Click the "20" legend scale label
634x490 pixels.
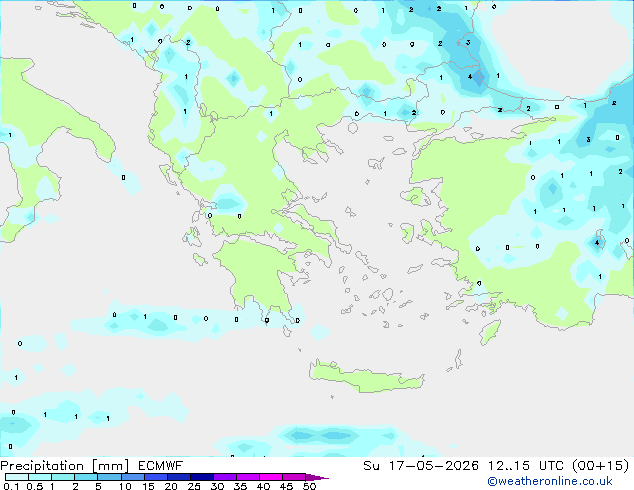[171, 486]
